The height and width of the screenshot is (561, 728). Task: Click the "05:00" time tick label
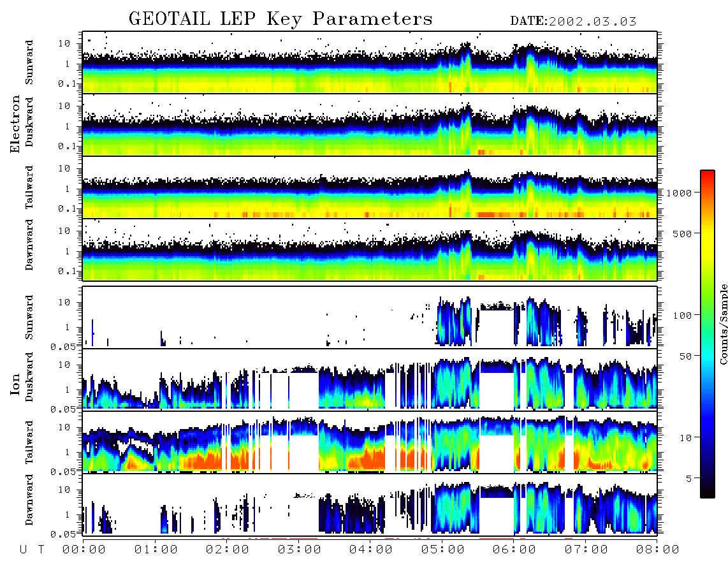coord(443,550)
